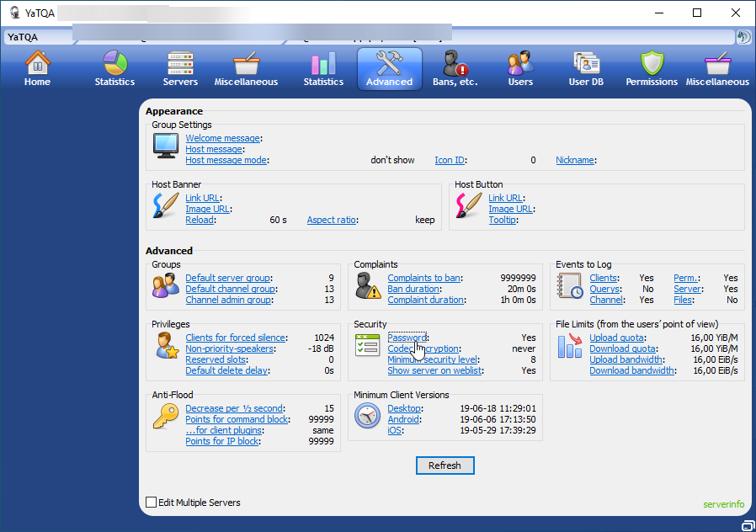Enable the Edit Multiple Servers checkbox
The width and height of the screenshot is (756, 532).
point(152,503)
